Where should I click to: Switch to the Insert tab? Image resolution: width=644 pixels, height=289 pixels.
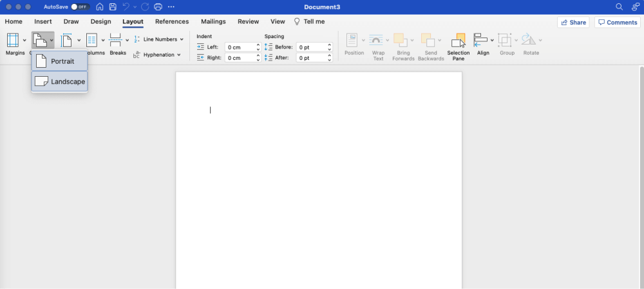43,21
